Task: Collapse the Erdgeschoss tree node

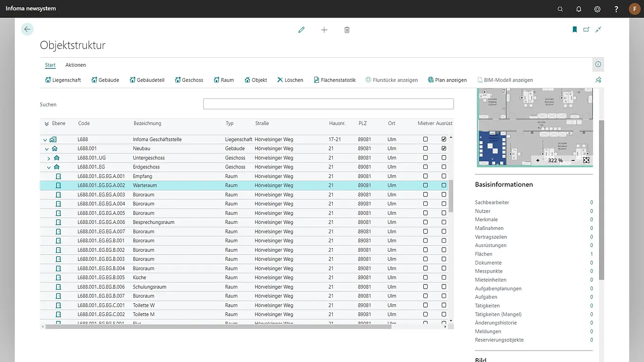Action: click(49, 167)
